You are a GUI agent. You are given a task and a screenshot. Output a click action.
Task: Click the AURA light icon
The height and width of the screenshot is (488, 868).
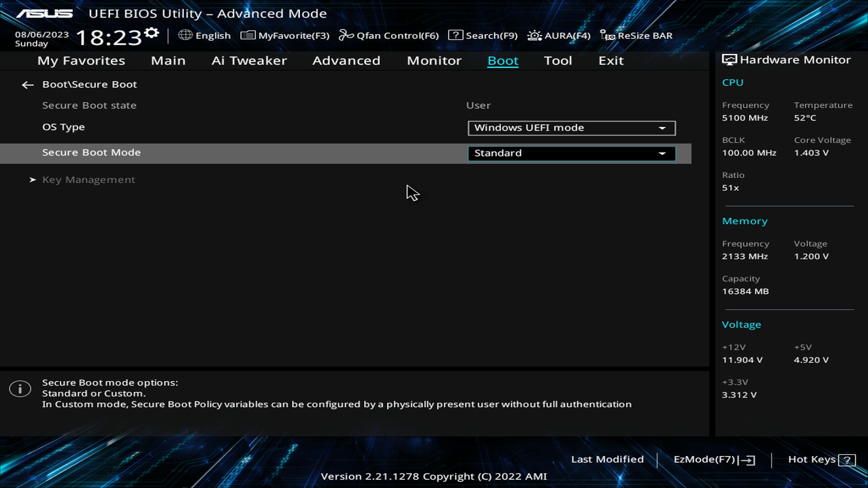click(x=534, y=35)
